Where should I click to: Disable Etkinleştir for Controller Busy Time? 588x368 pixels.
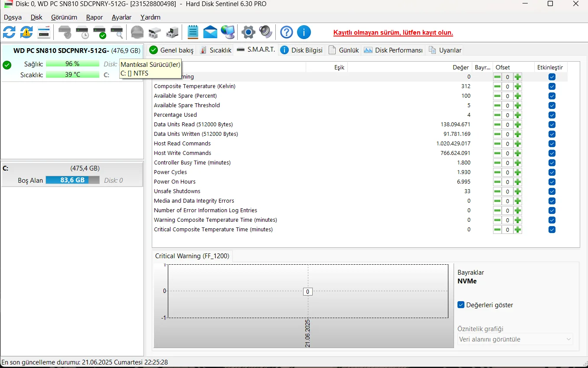point(552,163)
